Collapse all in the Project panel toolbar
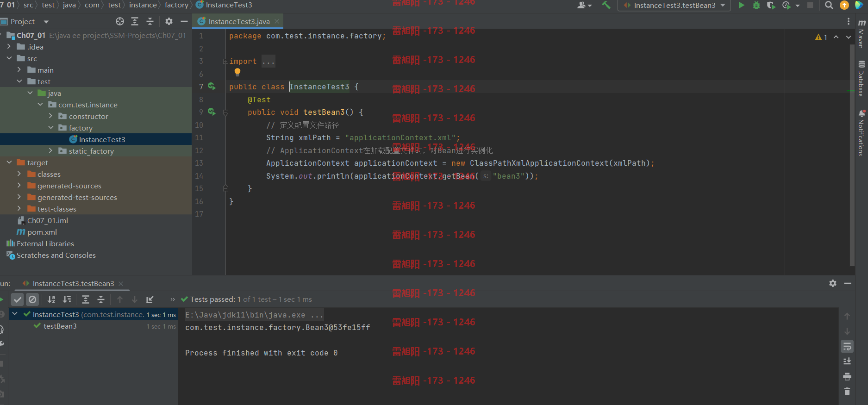The width and height of the screenshot is (868, 405). (150, 21)
